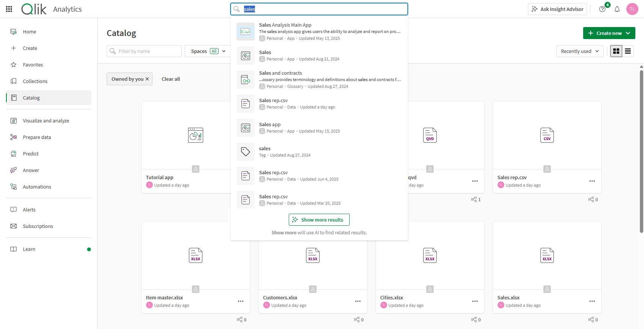Open Ask Insight Advisor

click(557, 9)
